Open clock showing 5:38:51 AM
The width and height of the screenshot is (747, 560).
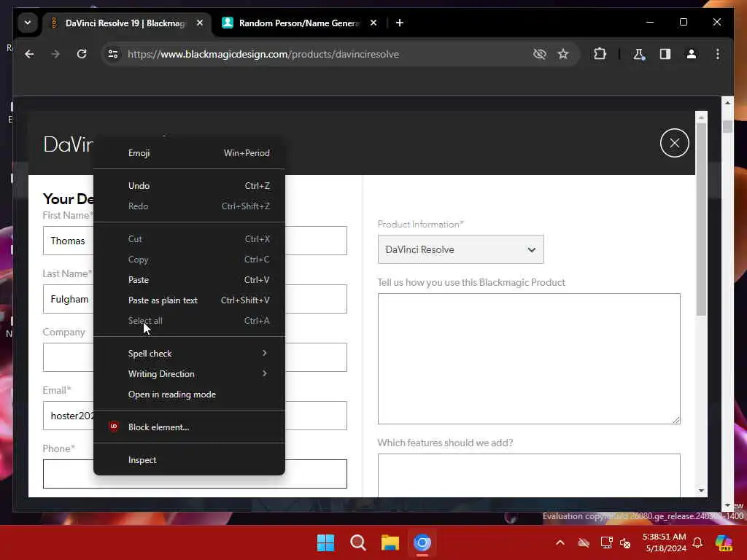point(664,542)
